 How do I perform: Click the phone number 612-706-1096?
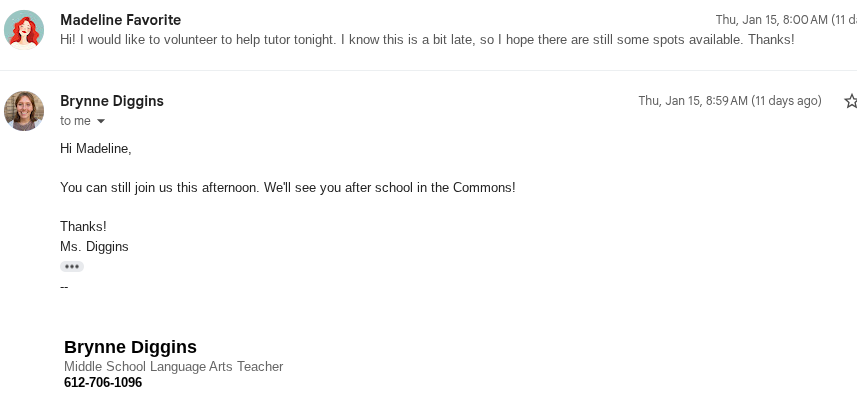[x=103, y=383]
